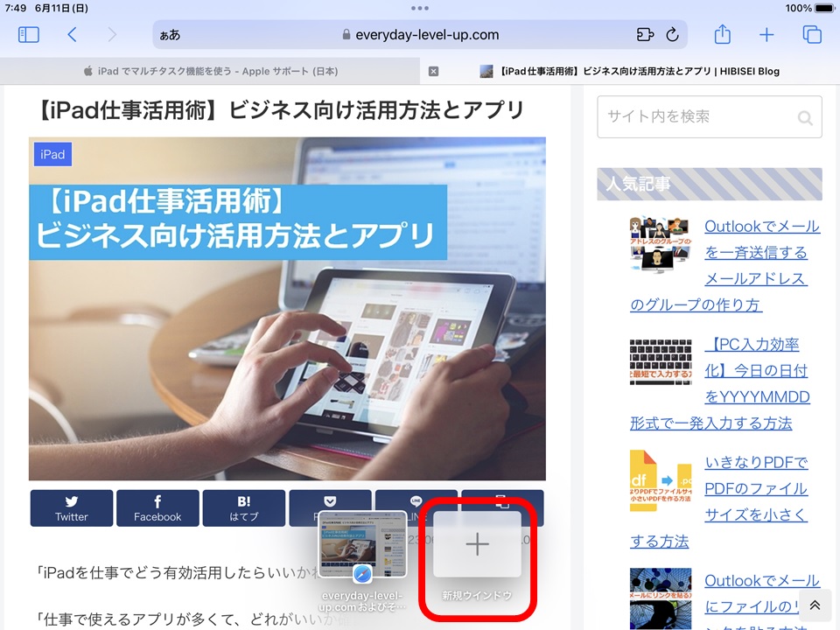Create a 新規ウインドウ with plus tile
Screen dimensions: 840x630
click(x=477, y=544)
